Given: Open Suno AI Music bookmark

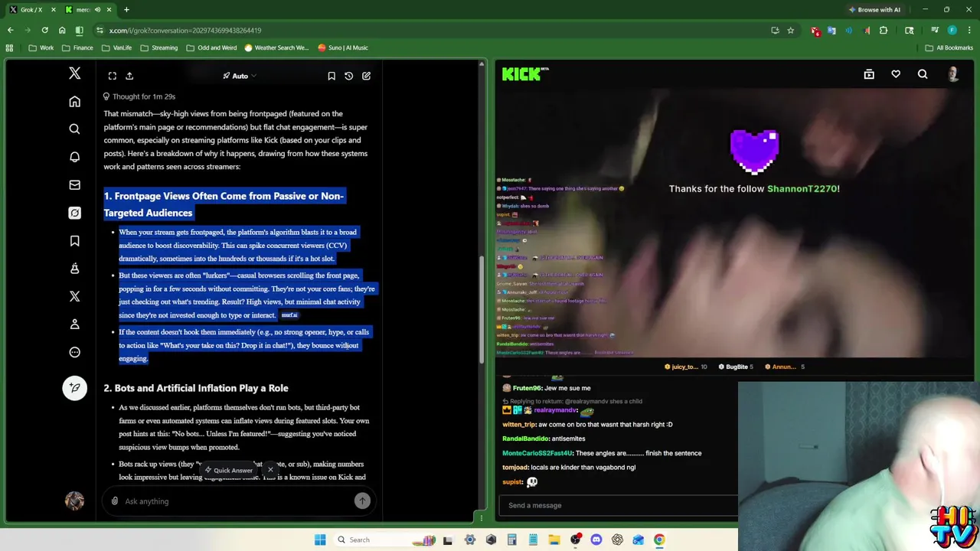Looking at the screenshot, I should pos(342,47).
